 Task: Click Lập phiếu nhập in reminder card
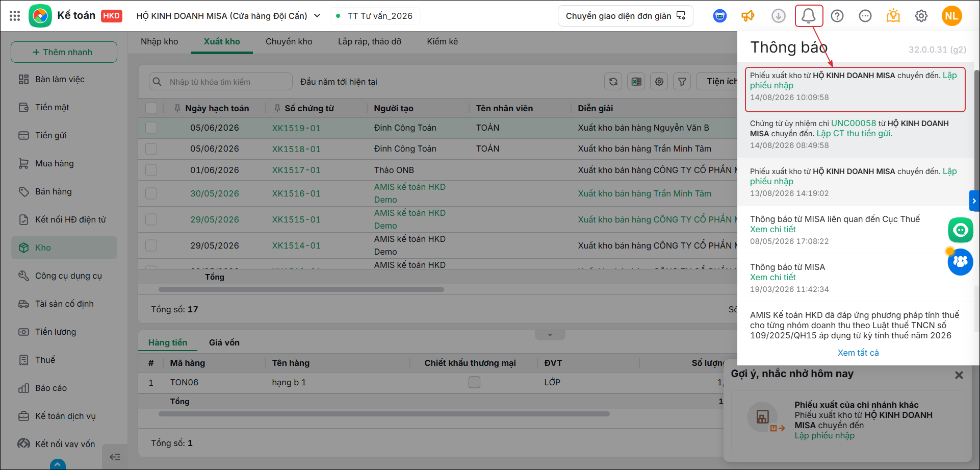pos(824,435)
